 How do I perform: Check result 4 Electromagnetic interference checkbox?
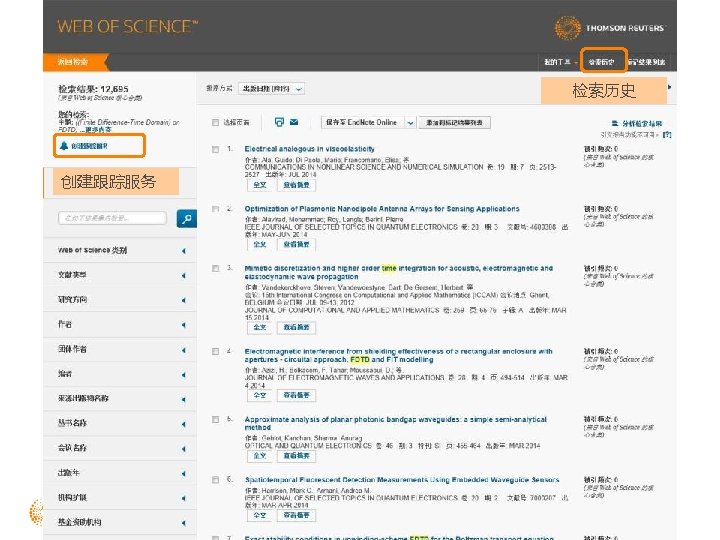point(215,352)
